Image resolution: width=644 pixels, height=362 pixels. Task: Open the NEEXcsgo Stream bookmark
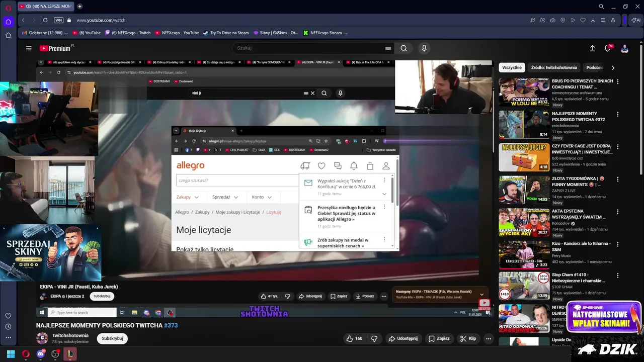326,33
